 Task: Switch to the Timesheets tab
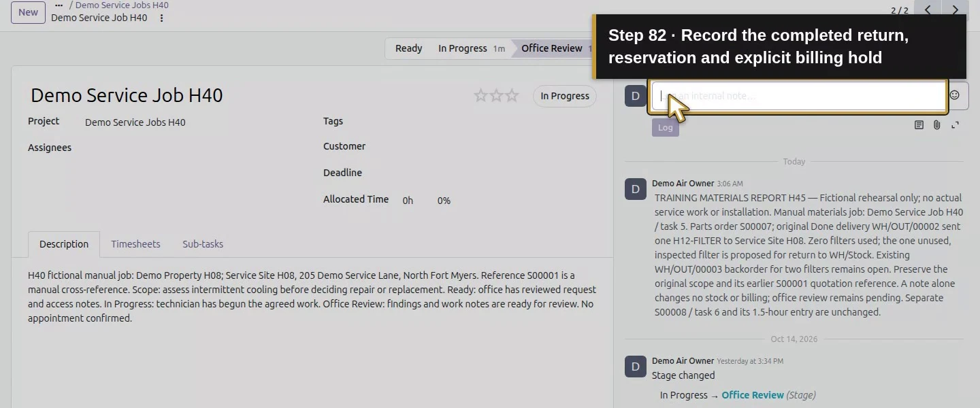click(x=135, y=244)
